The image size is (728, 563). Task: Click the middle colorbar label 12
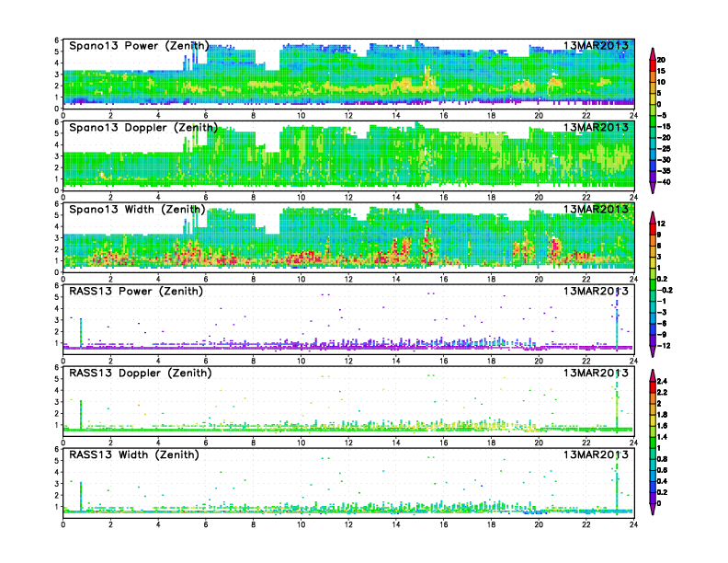pos(661,224)
